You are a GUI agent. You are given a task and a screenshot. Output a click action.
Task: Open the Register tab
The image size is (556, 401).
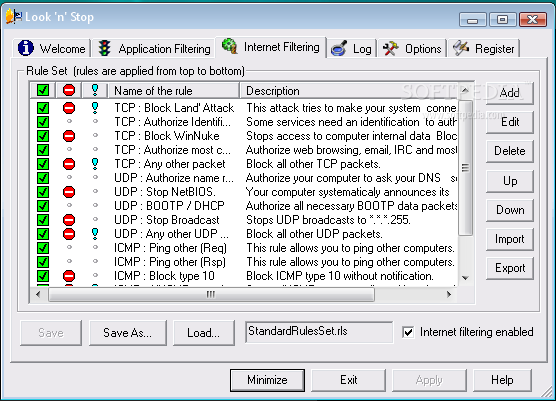click(484, 49)
